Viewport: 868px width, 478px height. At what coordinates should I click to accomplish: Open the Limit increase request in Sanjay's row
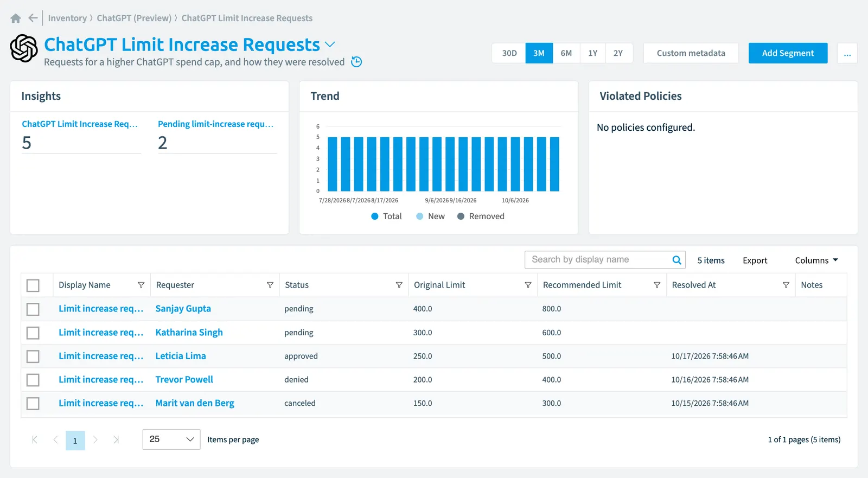pyautogui.click(x=101, y=309)
